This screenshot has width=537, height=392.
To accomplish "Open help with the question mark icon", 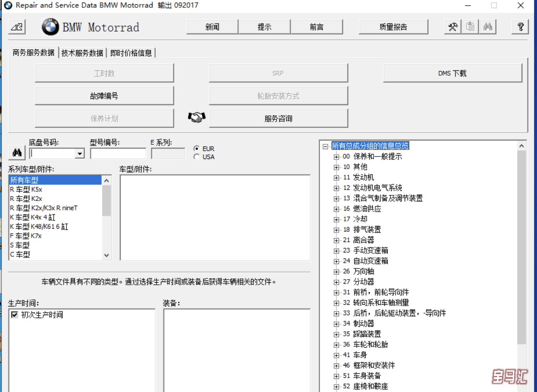I will click(520, 27).
